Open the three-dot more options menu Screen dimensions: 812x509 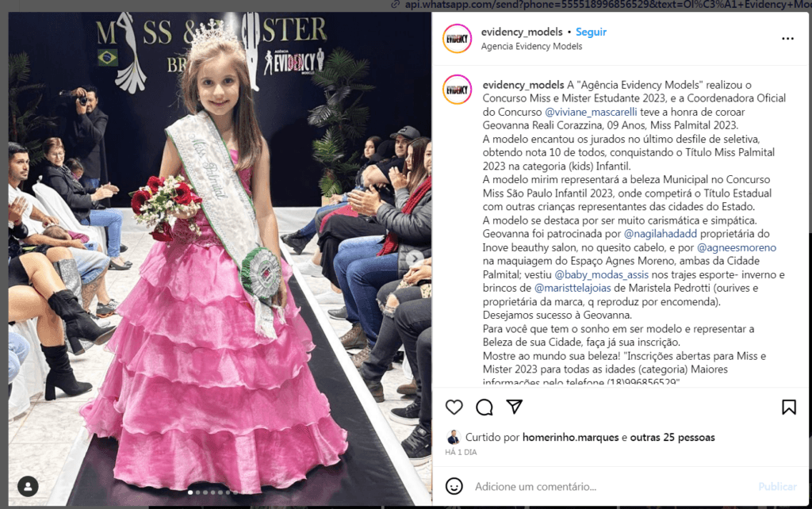coord(787,39)
